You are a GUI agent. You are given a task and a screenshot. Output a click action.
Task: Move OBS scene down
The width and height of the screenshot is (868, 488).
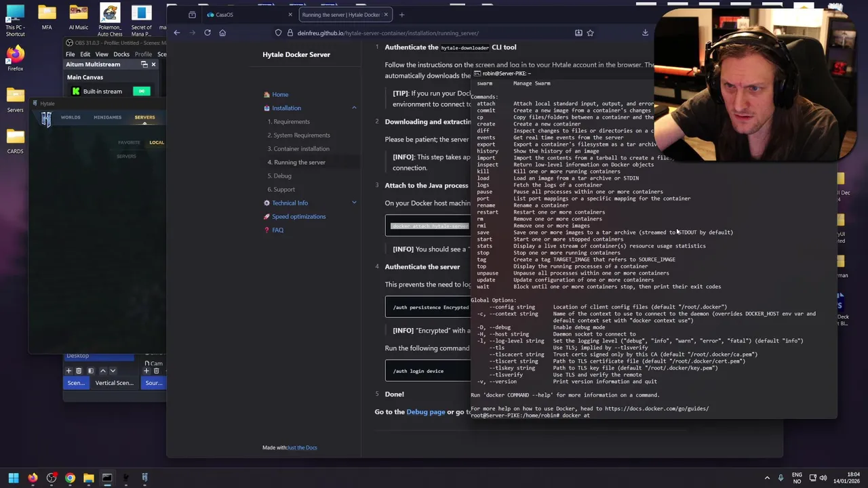point(113,371)
